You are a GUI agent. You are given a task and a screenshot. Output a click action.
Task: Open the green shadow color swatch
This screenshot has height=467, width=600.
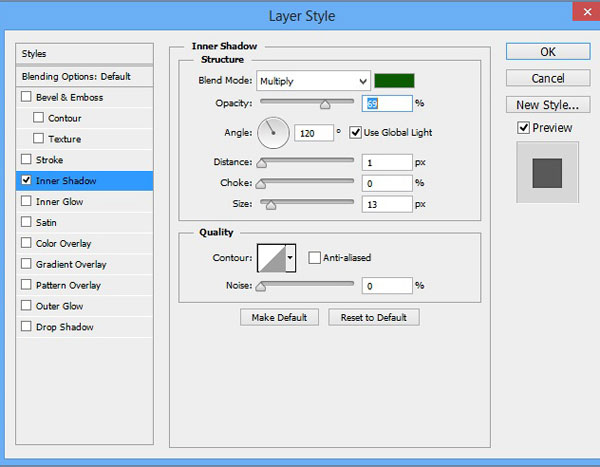pyautogui.click(x=395, y=80)
